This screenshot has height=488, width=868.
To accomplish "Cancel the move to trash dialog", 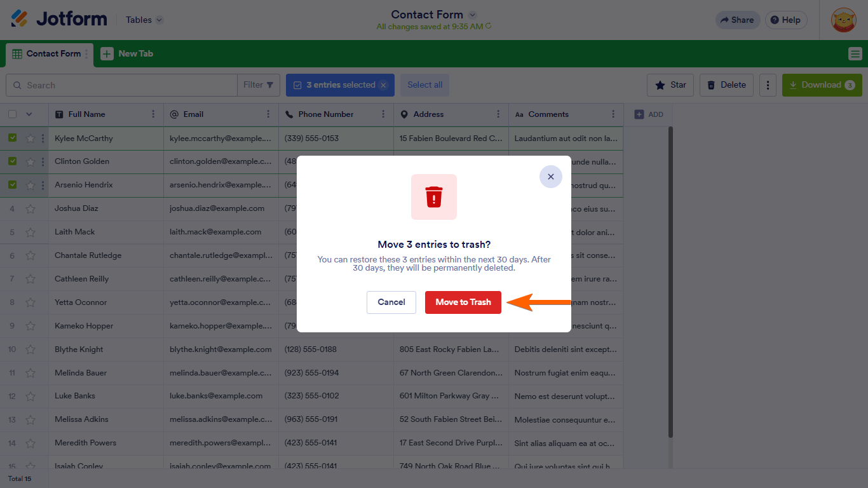I will (x=391, y=302).
